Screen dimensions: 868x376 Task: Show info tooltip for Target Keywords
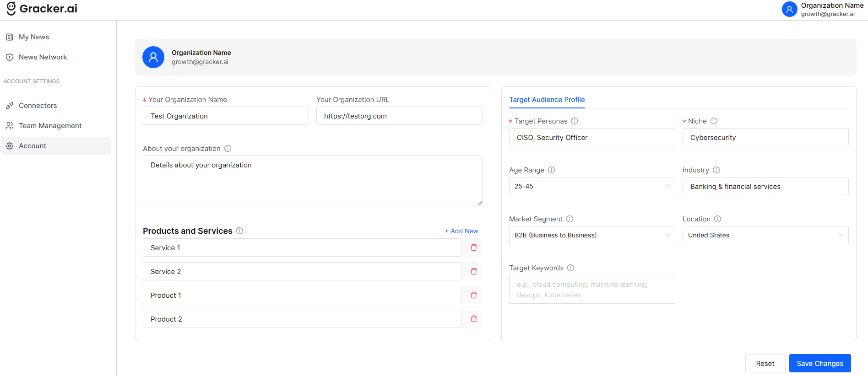click(x=571, y=268)
